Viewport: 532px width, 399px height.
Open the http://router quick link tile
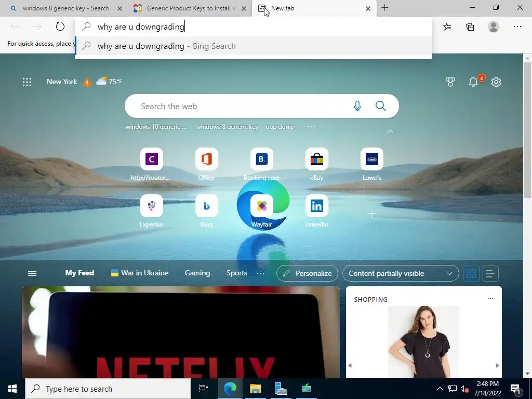(151, 164)
